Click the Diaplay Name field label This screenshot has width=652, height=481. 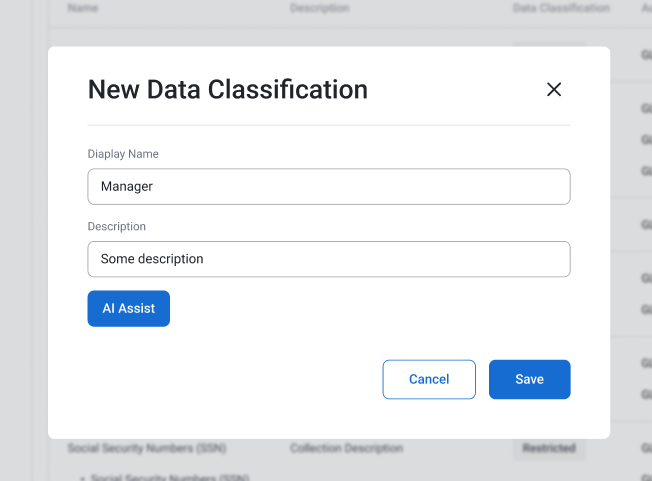coord(123,154)
